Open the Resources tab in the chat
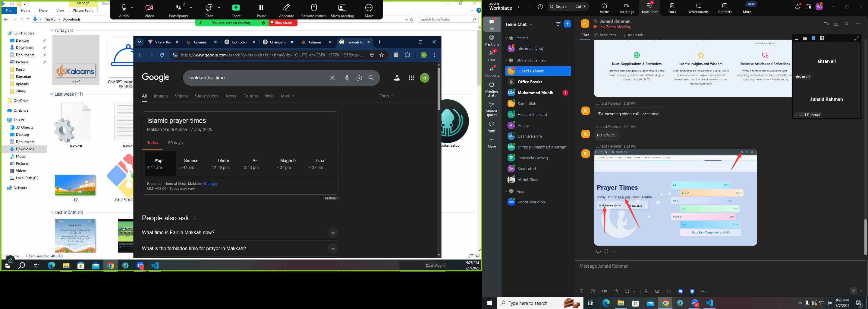868x309 pixels. 605,35
